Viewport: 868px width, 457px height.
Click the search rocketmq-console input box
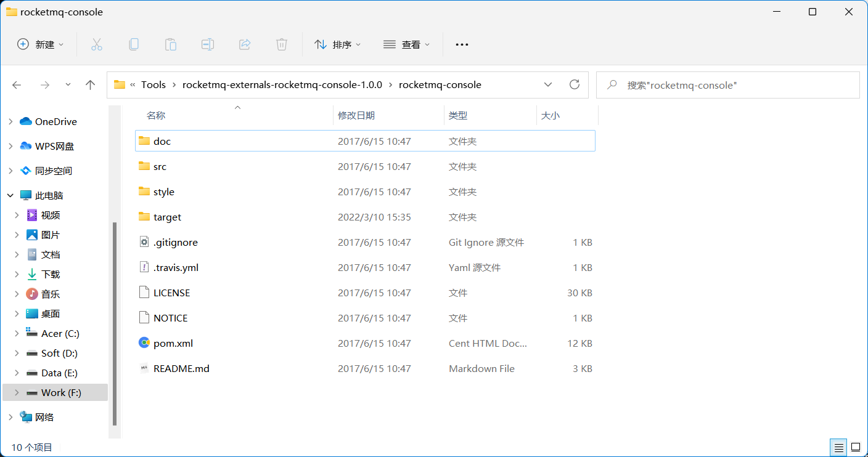pos(728,85)
